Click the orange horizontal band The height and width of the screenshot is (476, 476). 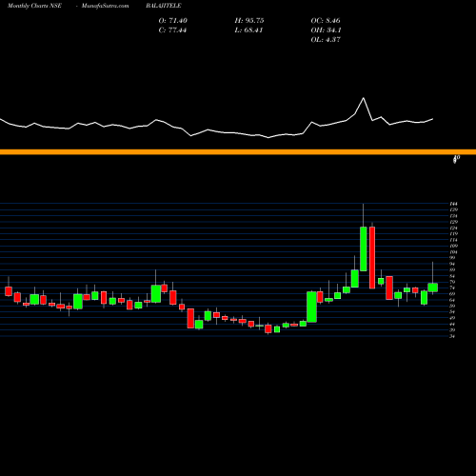tap(238, 152)
